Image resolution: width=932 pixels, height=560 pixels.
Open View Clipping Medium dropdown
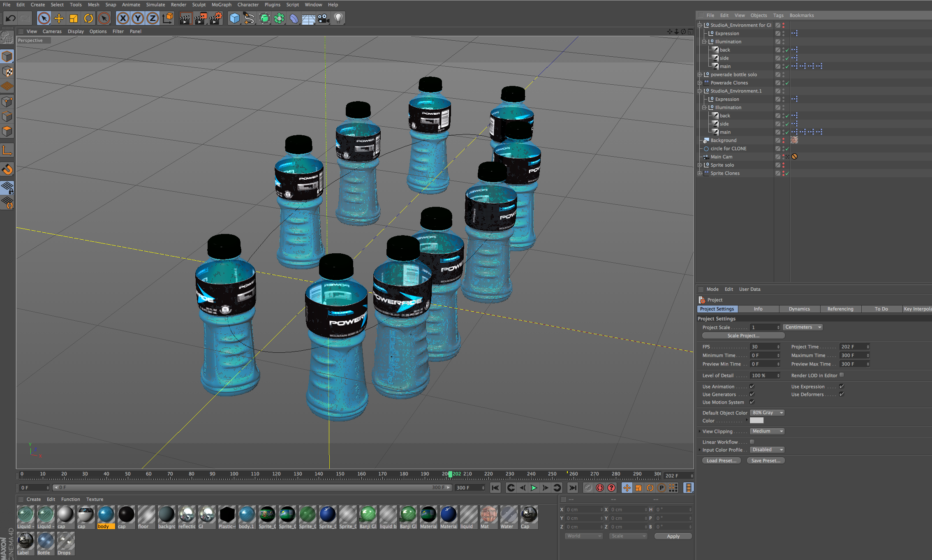[767, 431]
